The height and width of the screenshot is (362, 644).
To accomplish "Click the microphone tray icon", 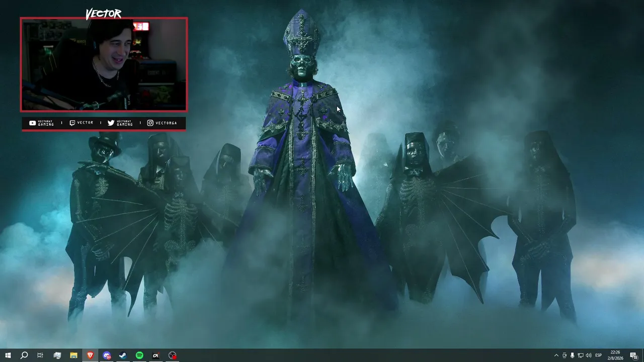I will [x=573, y=355].
